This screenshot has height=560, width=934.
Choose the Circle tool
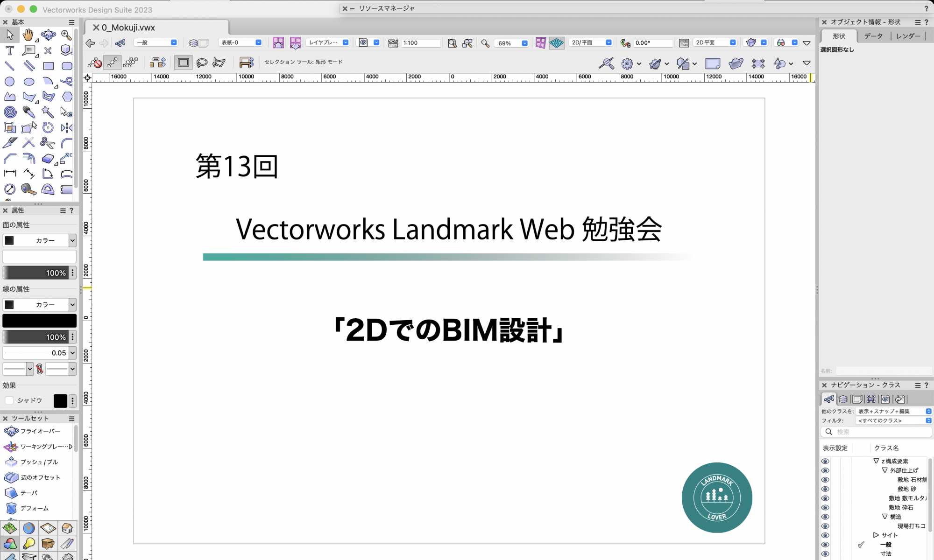[9, 82]
